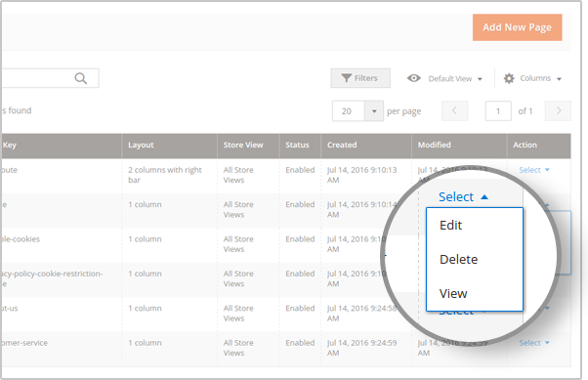Open Select action for the first row

[534, 170]
